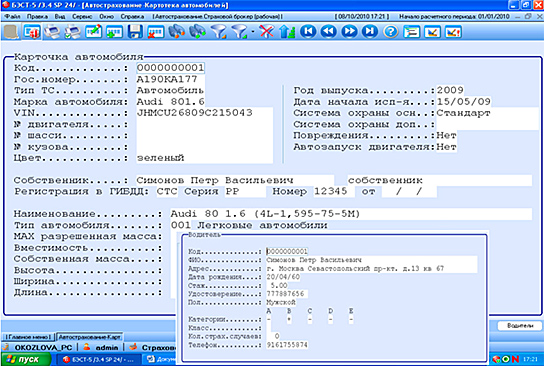
Task: Click the chart icon with checkmark
Action: 432,32
